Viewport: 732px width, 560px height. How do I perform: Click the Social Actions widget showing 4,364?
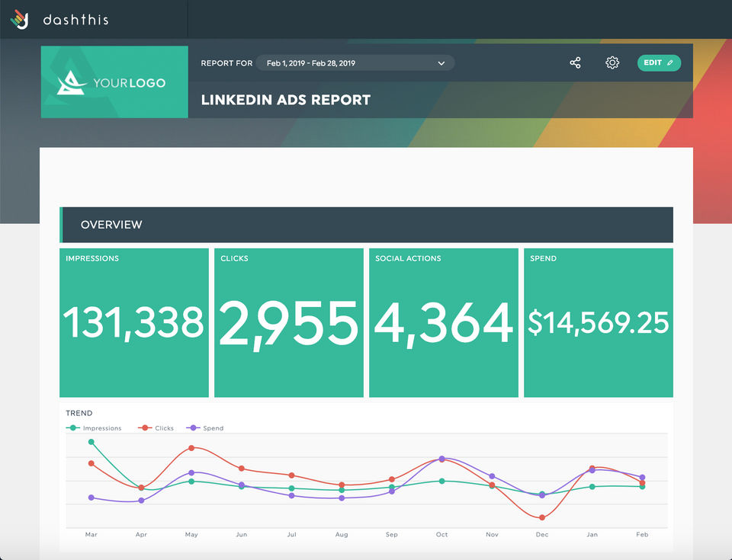pos(444,322)
